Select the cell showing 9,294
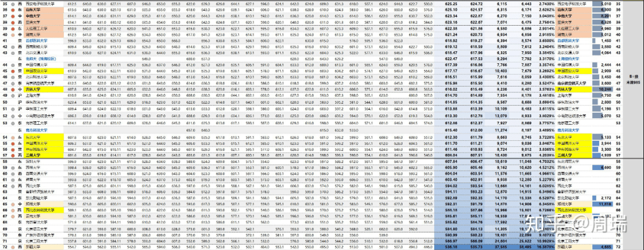The width and height of the screenshot is (644, 250). point(502,59)
